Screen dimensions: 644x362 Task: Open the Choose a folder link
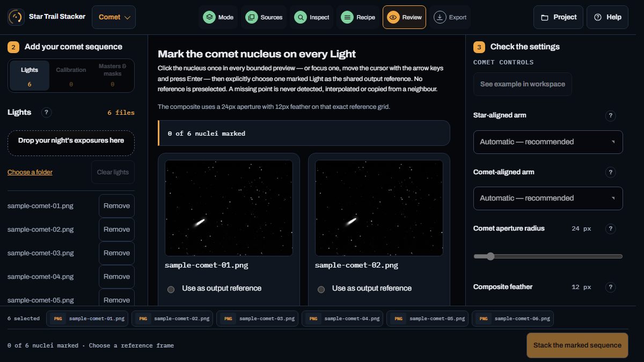click(30, 172)
